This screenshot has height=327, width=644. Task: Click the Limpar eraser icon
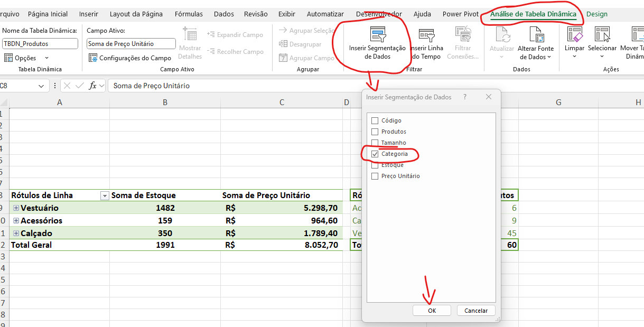pyautogui.click(x=574, y=34)
